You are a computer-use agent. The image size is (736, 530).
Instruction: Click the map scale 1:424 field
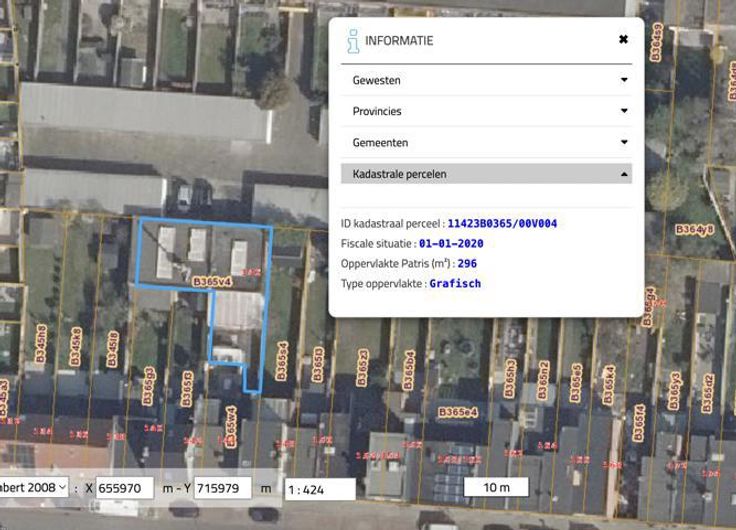[320, 489]
